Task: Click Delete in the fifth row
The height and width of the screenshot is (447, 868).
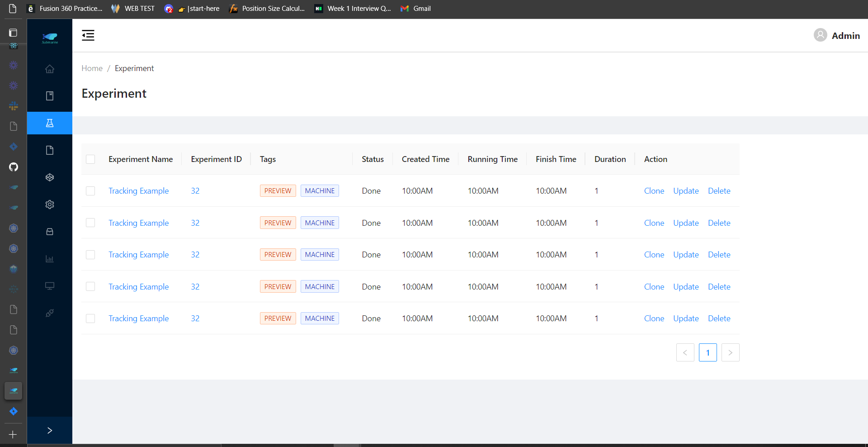Action: (719, 319)
